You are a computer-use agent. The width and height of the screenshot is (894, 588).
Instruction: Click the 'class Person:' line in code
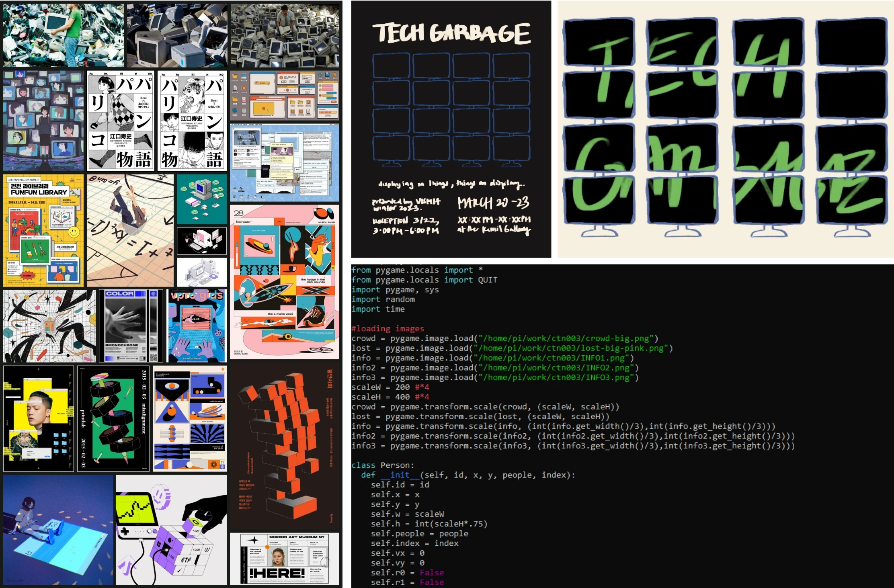pyautogui.click(x=382, y=465)
